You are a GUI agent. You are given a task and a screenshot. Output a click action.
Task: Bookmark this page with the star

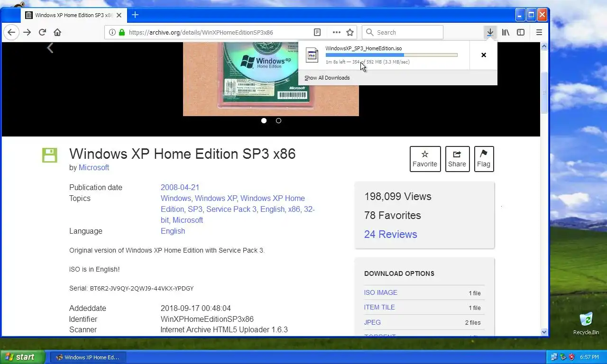[350, 32]
